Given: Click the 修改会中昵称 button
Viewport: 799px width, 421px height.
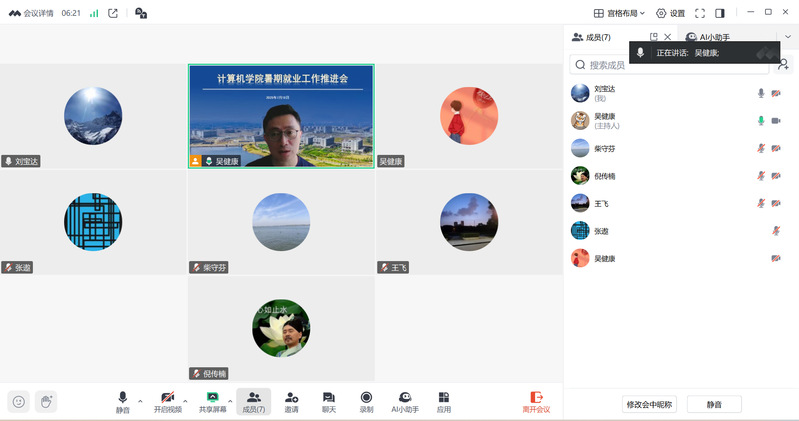Looking at the screenshot, I should (x=649, y=404).
